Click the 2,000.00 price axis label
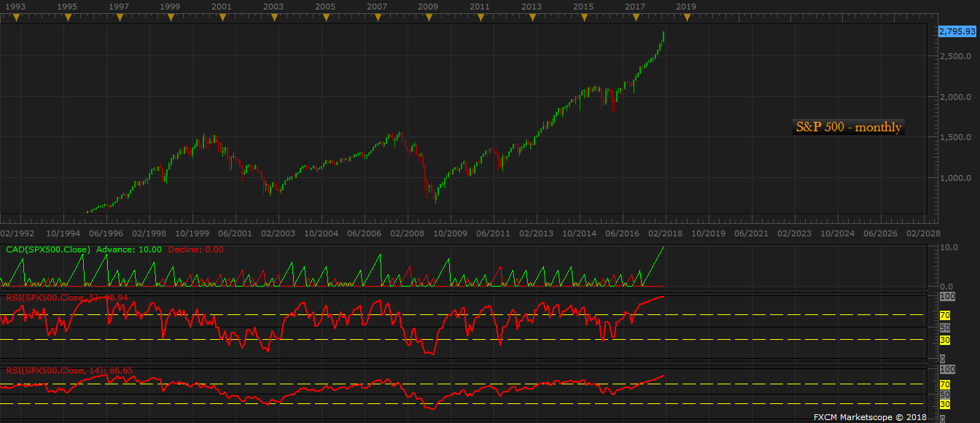 957,97
